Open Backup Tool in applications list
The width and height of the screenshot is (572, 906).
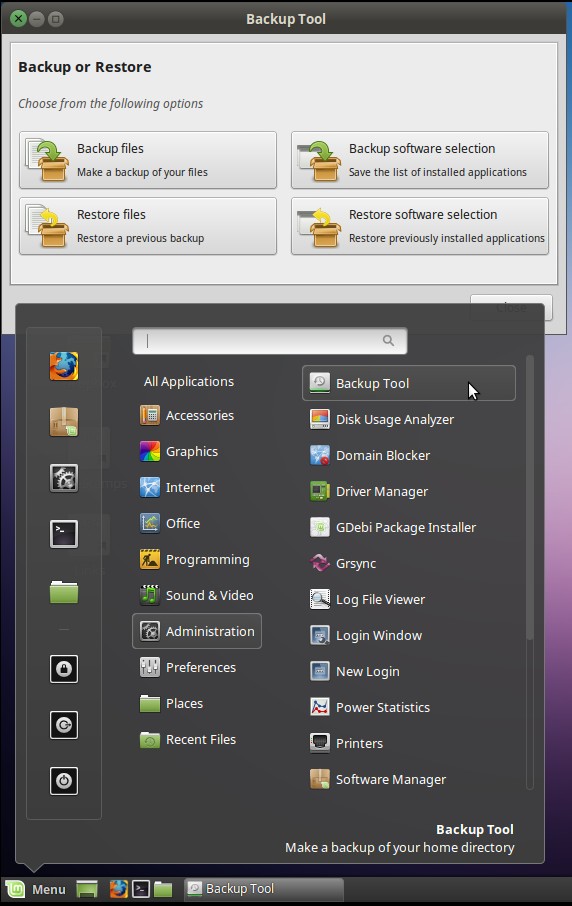click(408, 383)
